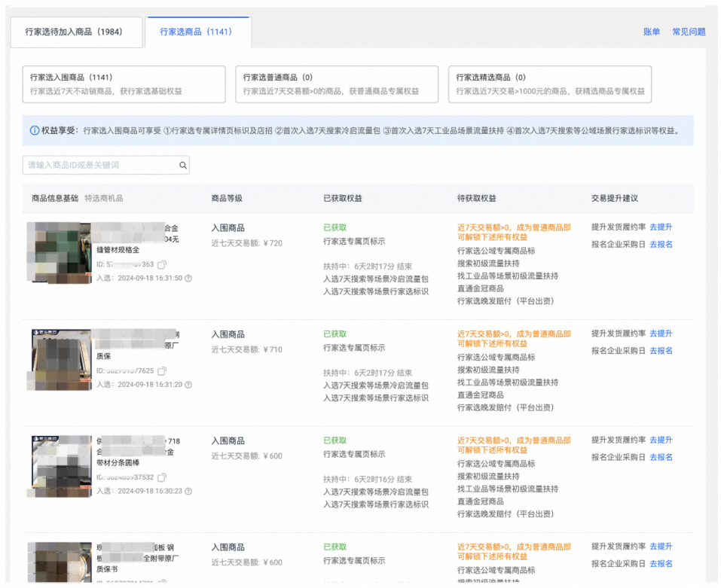Focus the 商品ID or keyword search field
The height and width of the screenshot is (588, 721).
[100, 166]
